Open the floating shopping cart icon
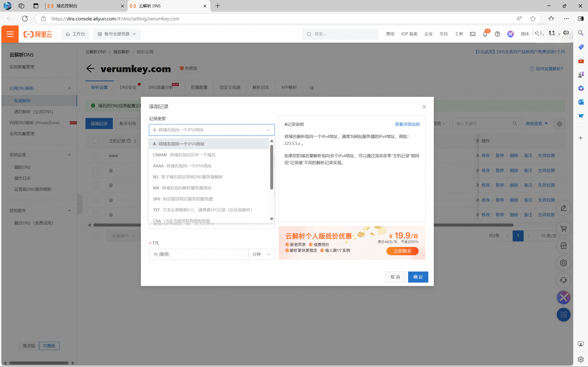Screen dimensions: 588x367 (x=563, y=229)
